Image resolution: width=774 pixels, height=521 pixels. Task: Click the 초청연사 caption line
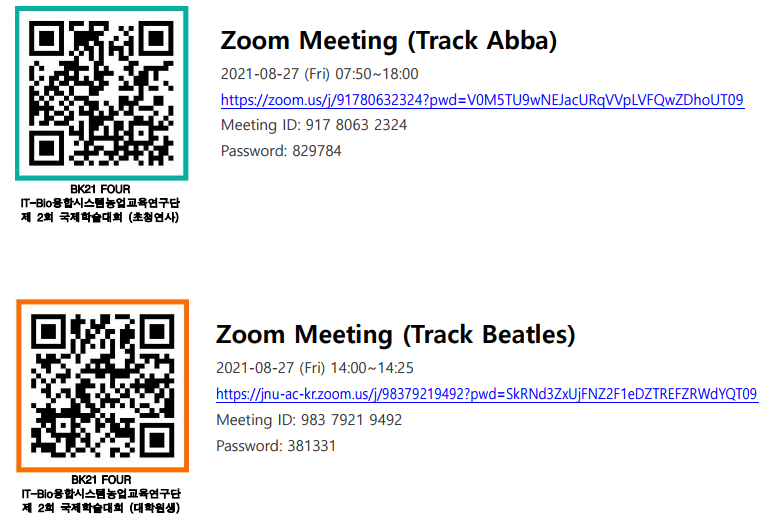point(100,216)
